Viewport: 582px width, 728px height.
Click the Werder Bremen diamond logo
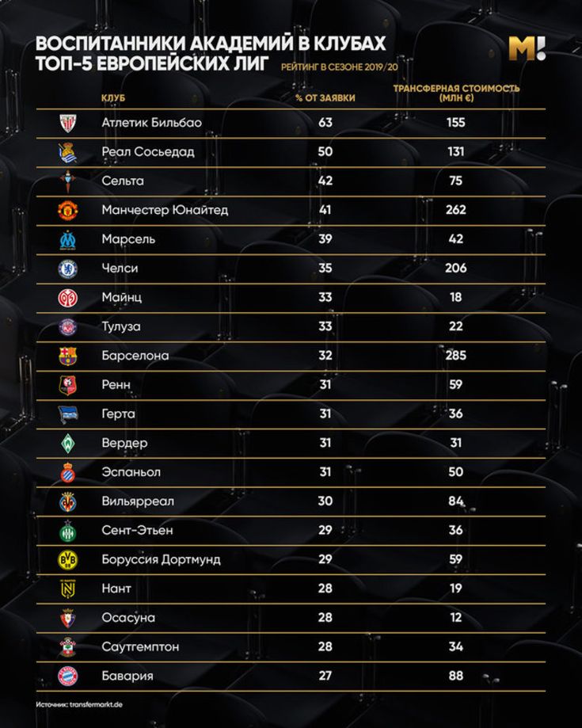68,444
